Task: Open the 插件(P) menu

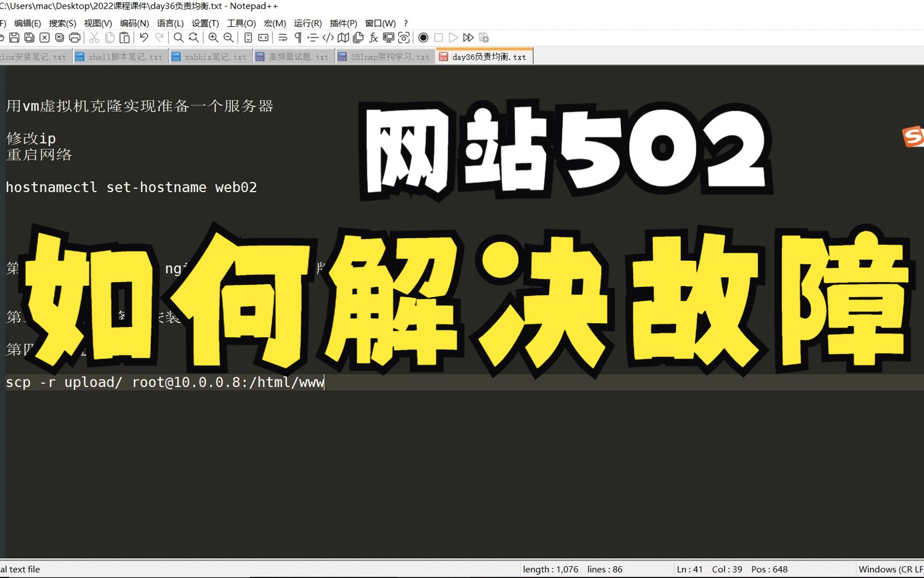Action: point(343,23)
